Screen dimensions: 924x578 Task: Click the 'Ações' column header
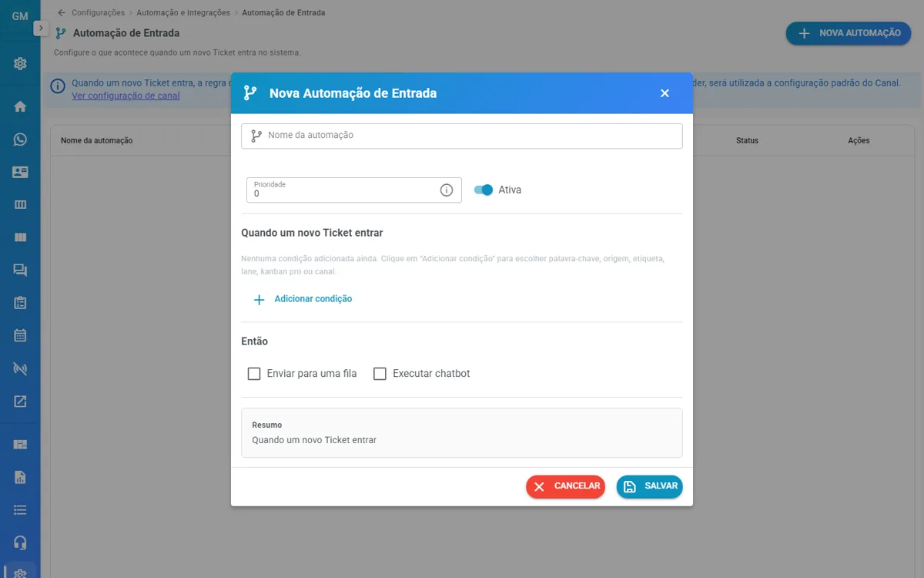click(859, 141)
